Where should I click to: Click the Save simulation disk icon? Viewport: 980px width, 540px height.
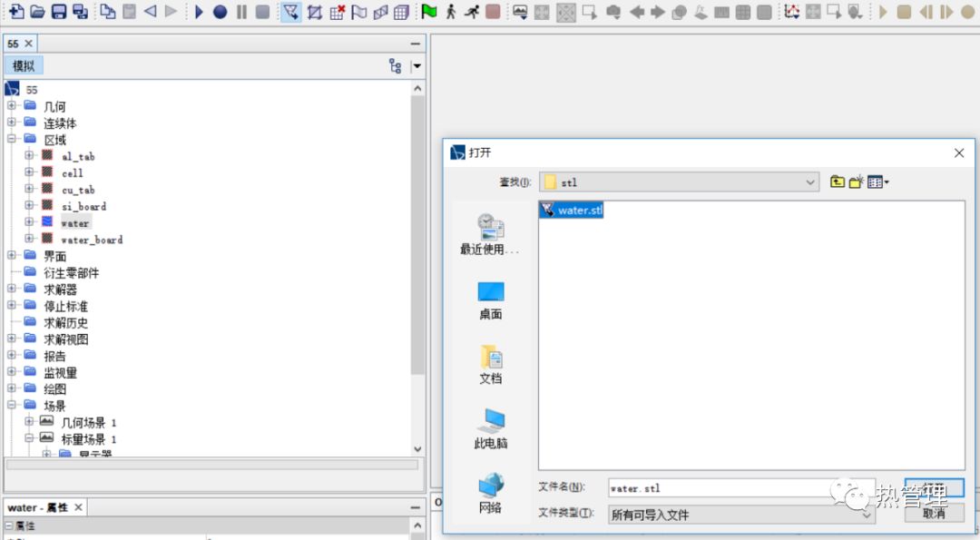[x=59, y=11]
